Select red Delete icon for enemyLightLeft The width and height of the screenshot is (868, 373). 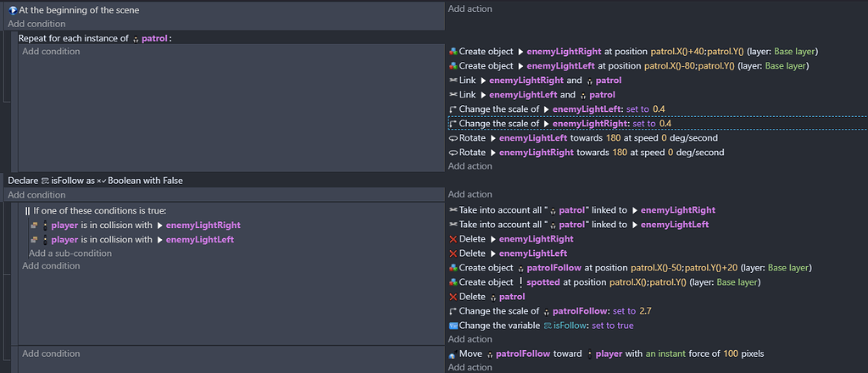tap(453, 253)
